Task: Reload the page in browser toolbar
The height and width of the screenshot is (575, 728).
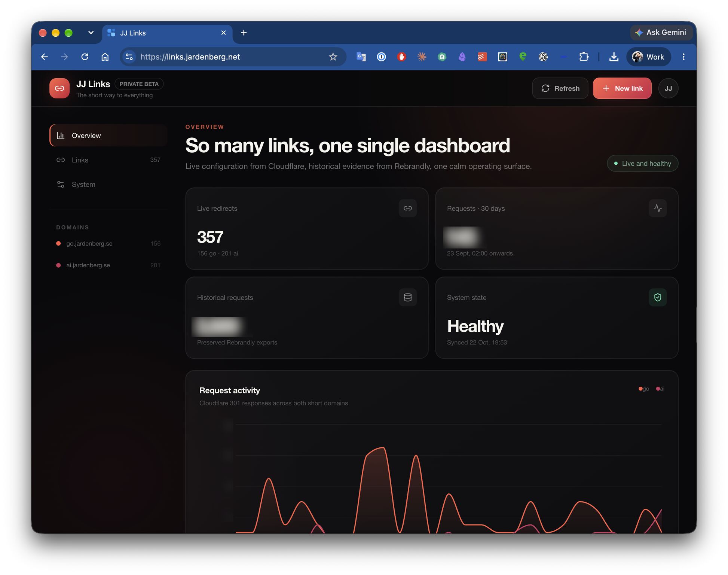Action: click(85, 57)
